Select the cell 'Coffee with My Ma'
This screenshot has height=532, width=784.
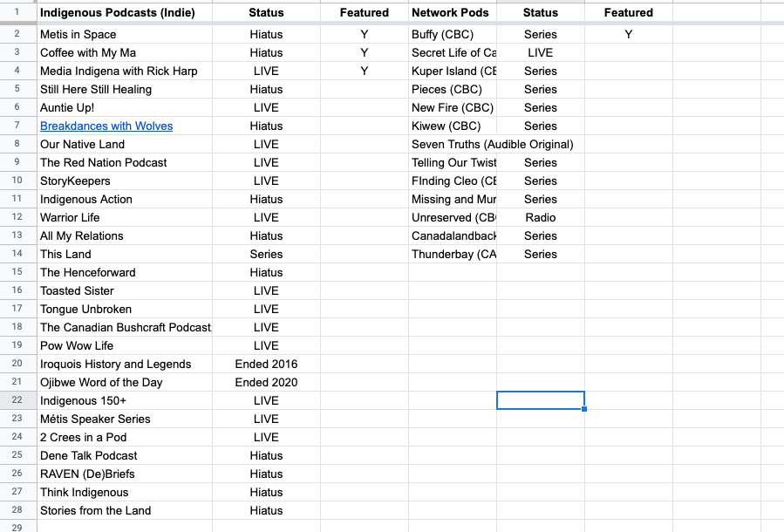[125, 52]
